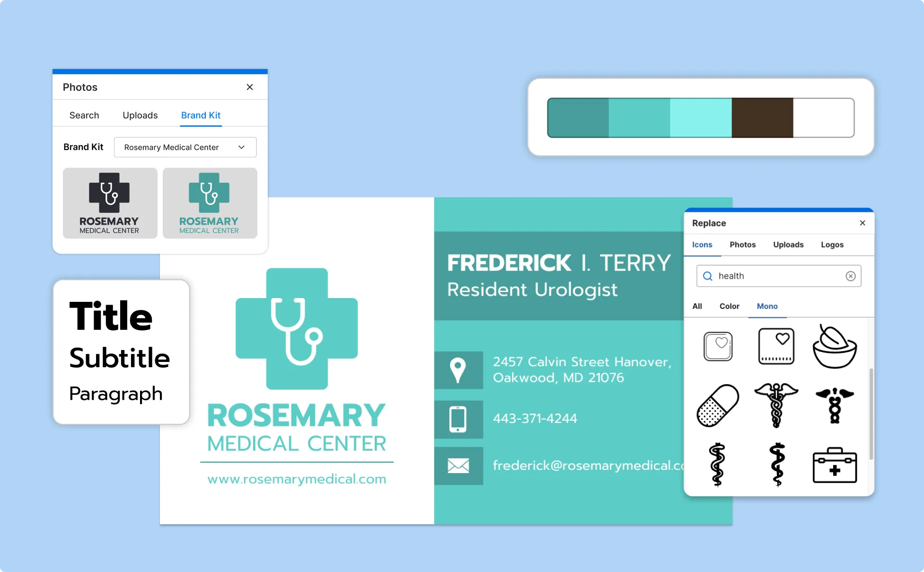Expand the Brand Kit dropdown selector

coord(186,147)
